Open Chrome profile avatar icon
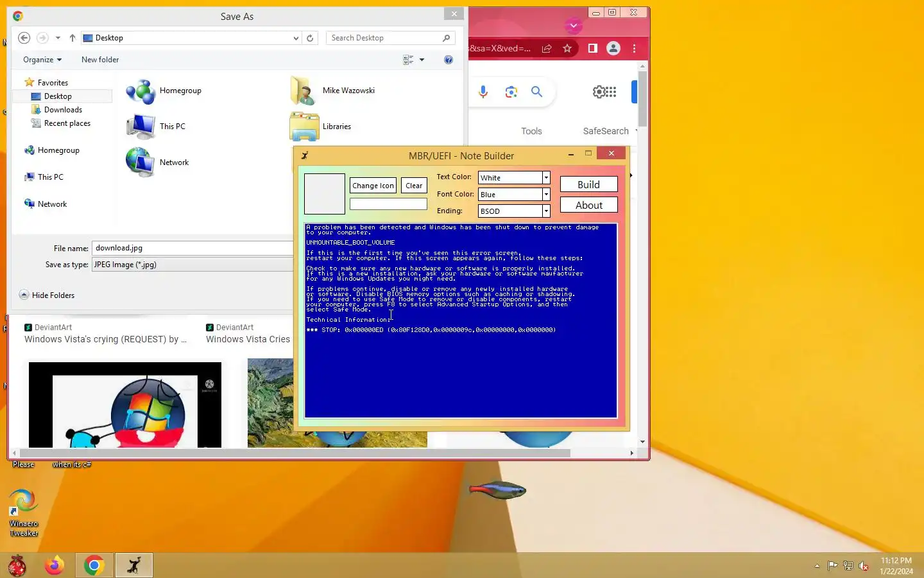 tap(613, 48)
